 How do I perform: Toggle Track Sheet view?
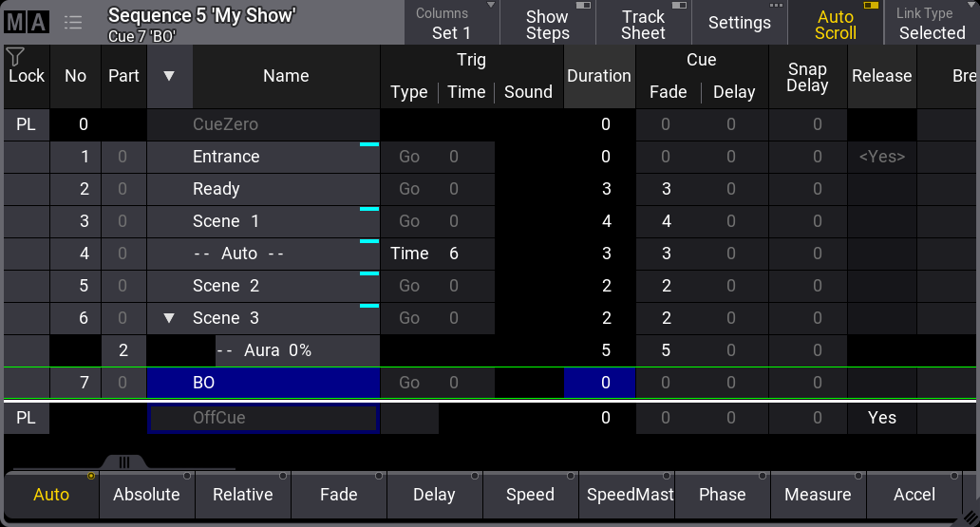[x=643, y=24]
